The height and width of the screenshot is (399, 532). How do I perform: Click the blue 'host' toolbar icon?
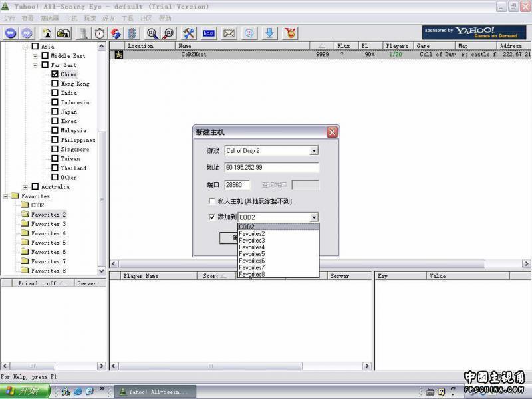click(209, 33)
